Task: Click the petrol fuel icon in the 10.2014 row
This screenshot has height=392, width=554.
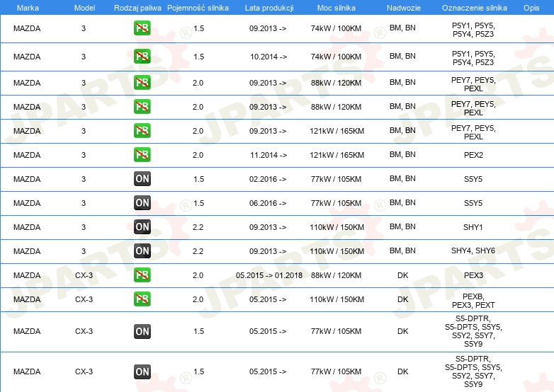Action: [142, 57]
